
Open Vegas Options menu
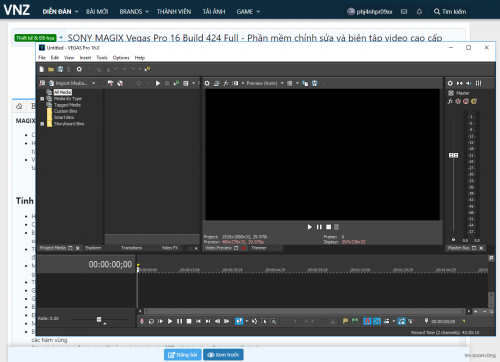(121, 58)
